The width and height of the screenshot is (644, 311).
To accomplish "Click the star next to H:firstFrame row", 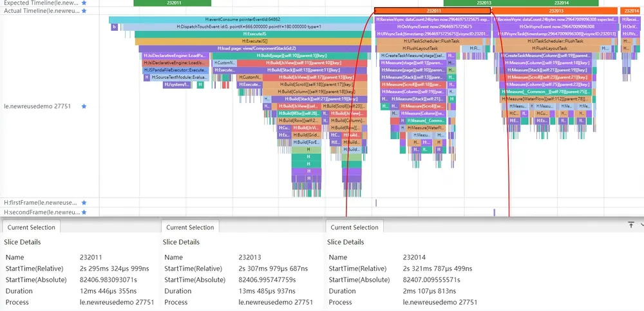I will point(84,203).
